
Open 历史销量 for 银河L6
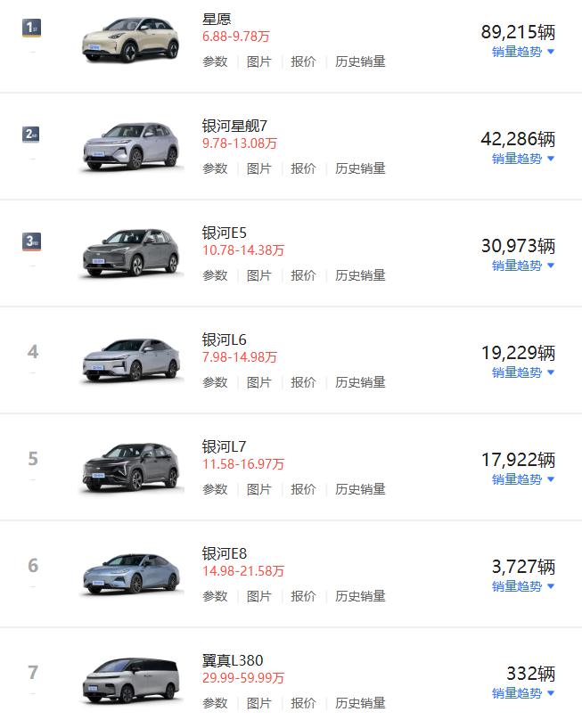coord(360,382)
